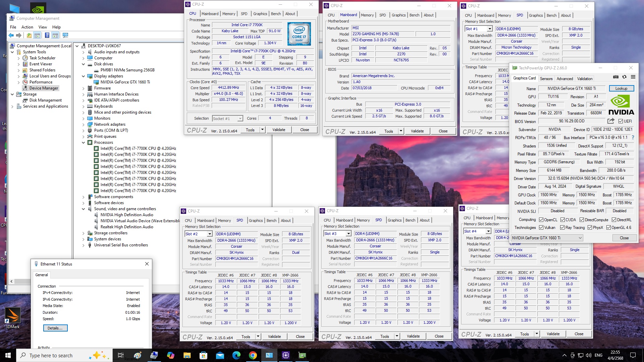Screen dimensions: 644x362
Task: Open the Mail app on the taskbar
Action: (x=220, y=355)
